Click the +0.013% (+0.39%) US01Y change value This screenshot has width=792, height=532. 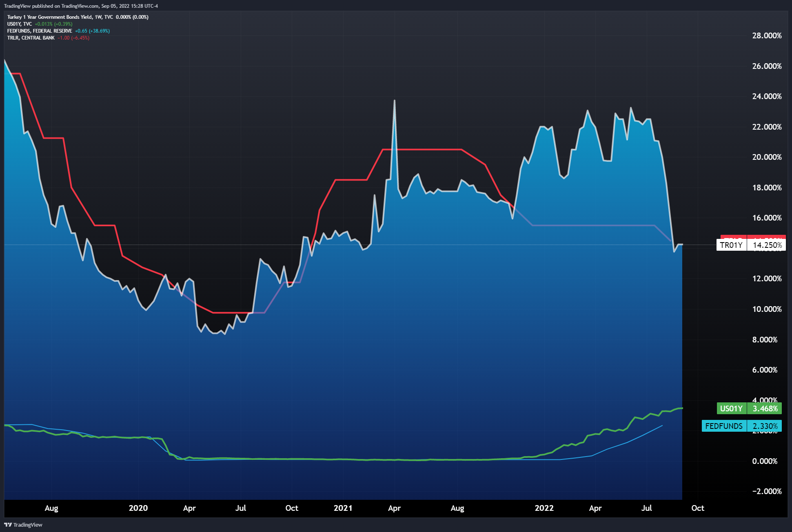click(x=53, y=24)
